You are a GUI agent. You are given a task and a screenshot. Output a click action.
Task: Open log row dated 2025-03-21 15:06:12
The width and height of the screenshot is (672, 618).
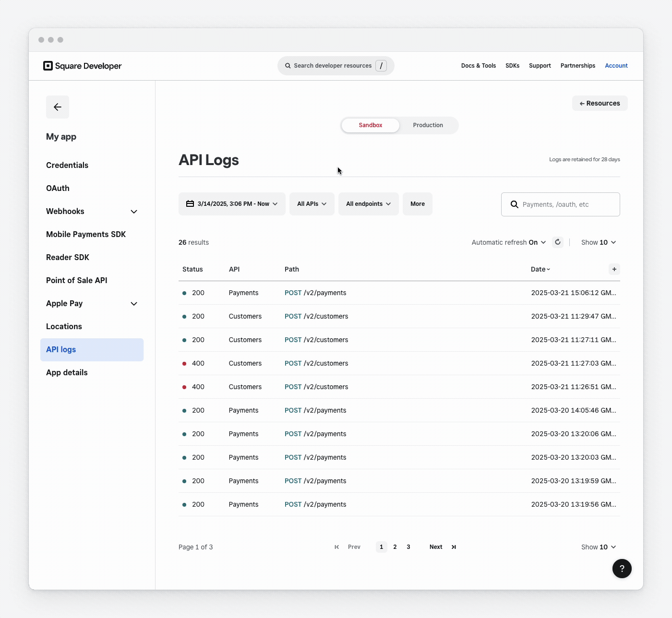399,293
